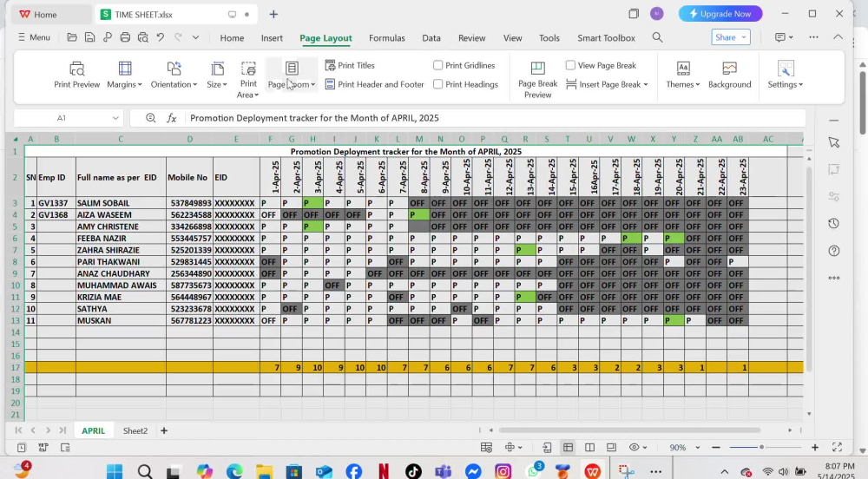Screen dimensions: 868x479
Task: Open the three-dot more options in title toolbar
Action: (x=813, y=37)
